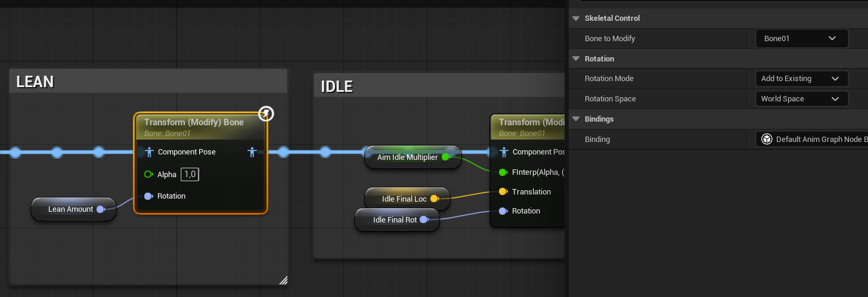
Task: Click the LEAN comment box resize handle
Action: [283, 280]
